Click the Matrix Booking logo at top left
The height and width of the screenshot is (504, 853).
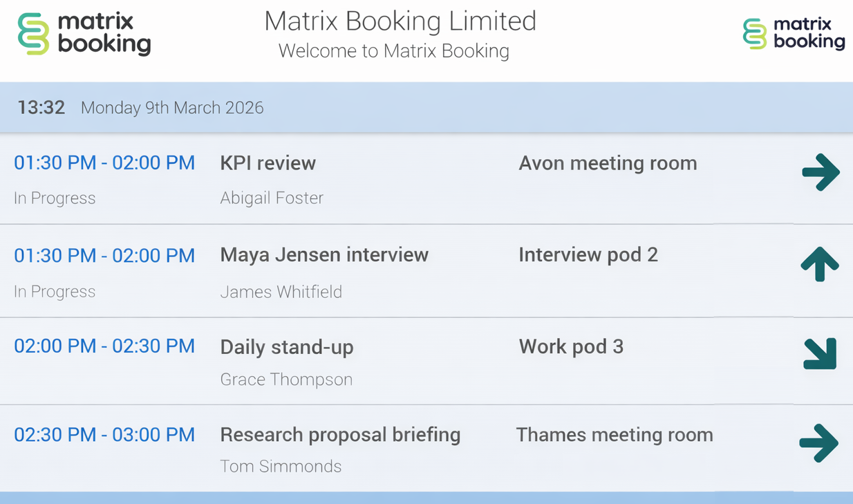point(84,33)
